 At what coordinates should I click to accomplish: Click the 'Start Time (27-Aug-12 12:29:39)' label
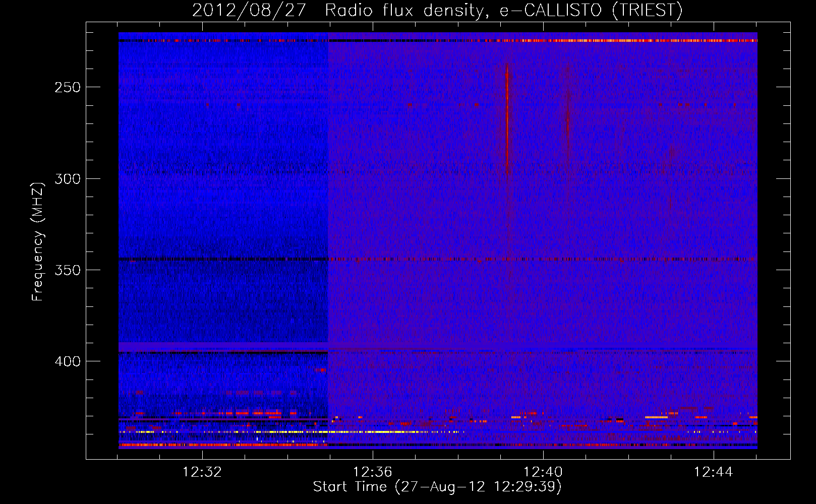pos(437,487)
